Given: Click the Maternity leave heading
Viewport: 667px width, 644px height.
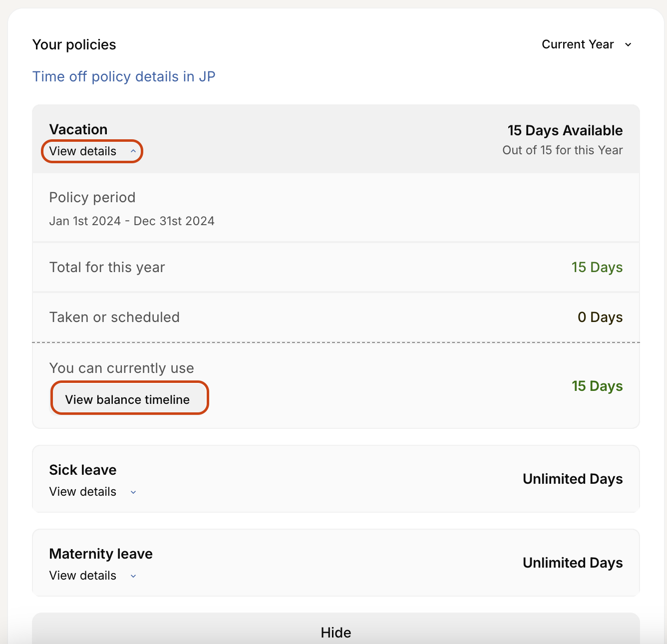Looking at the screenshot, I should [x=101, y=554].
